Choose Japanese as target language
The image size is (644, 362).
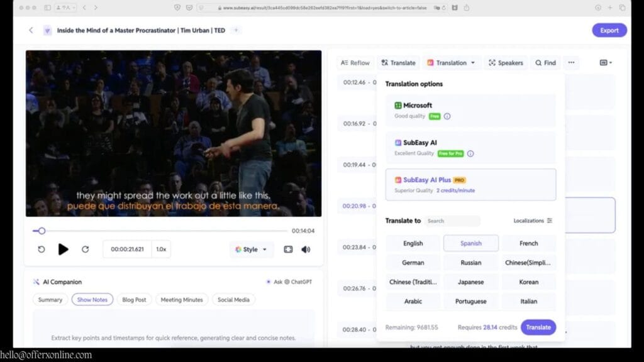coord(470,282)
